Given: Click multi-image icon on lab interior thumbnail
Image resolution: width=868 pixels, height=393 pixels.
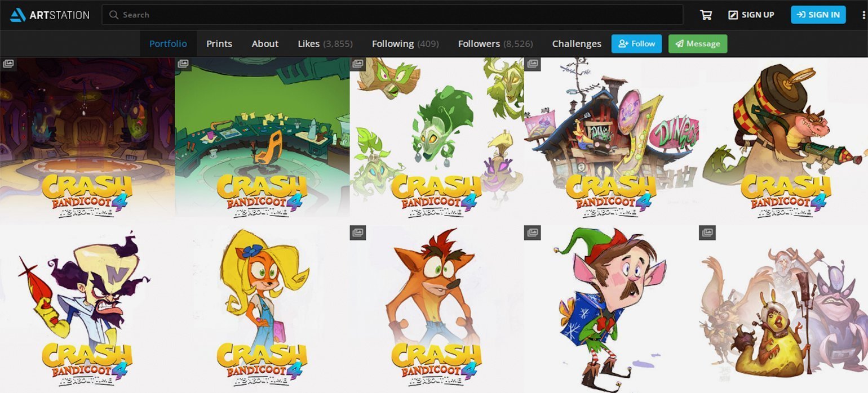Looking at the screenshot, I should click(8, 64).
